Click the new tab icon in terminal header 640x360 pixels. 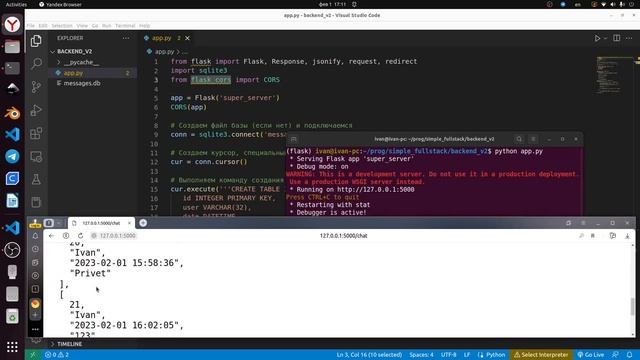click(x=294, y=139)
